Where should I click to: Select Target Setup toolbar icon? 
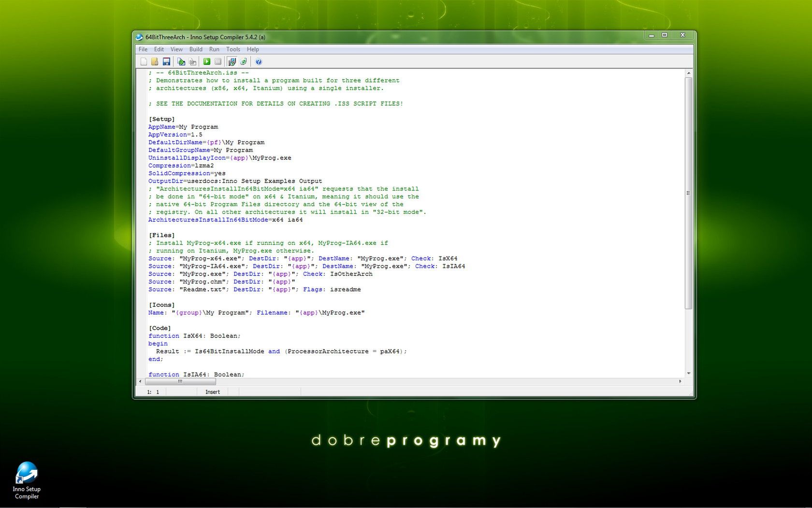232,61
